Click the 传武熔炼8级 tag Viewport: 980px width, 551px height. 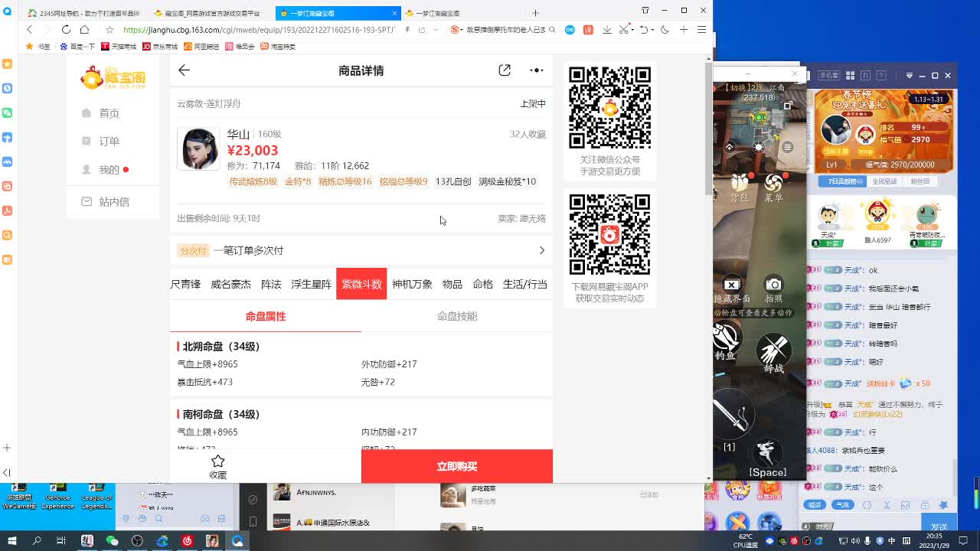point(253,181)
